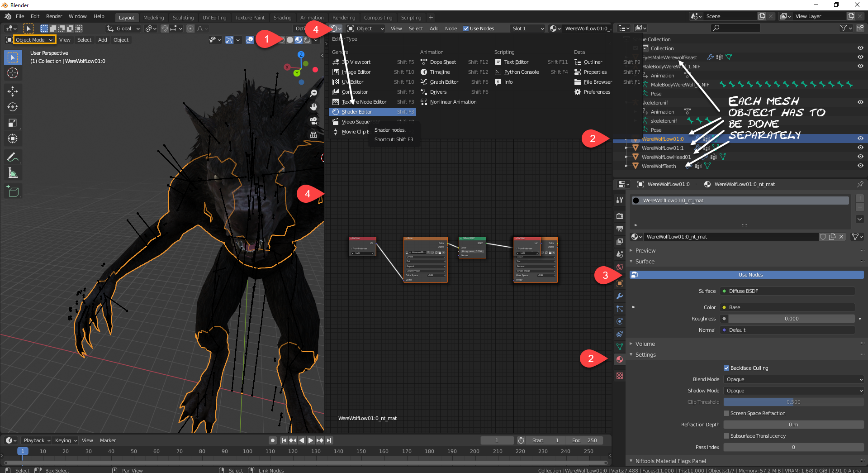Image resolution: width=868 pixels, height=473 pixels.
Task: Select the Move tool in the viewport toolbar
Action: point(13,91)
